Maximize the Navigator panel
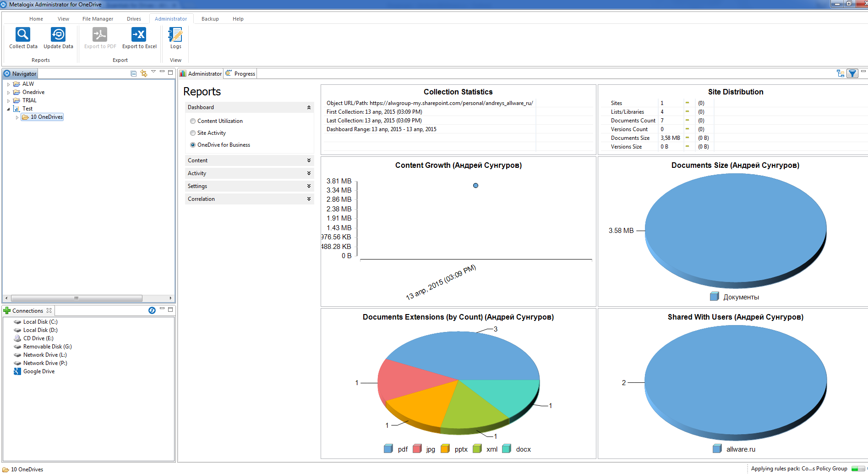The width and height of the screenshot is (868, 475). point(170,72)
